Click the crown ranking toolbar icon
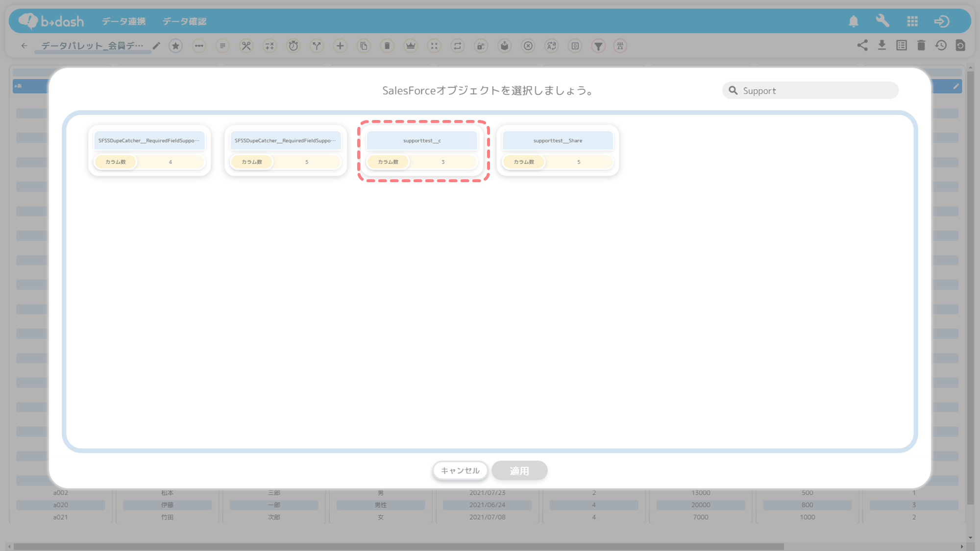Viewport: 980px width, 551px height. [x=411, y=46]
